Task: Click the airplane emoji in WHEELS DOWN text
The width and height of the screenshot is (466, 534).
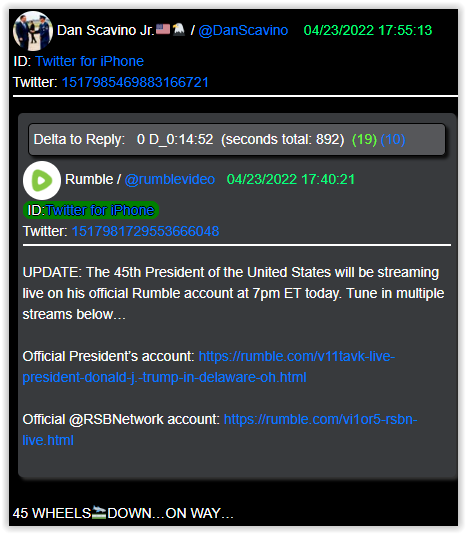Action: (99, 512)
